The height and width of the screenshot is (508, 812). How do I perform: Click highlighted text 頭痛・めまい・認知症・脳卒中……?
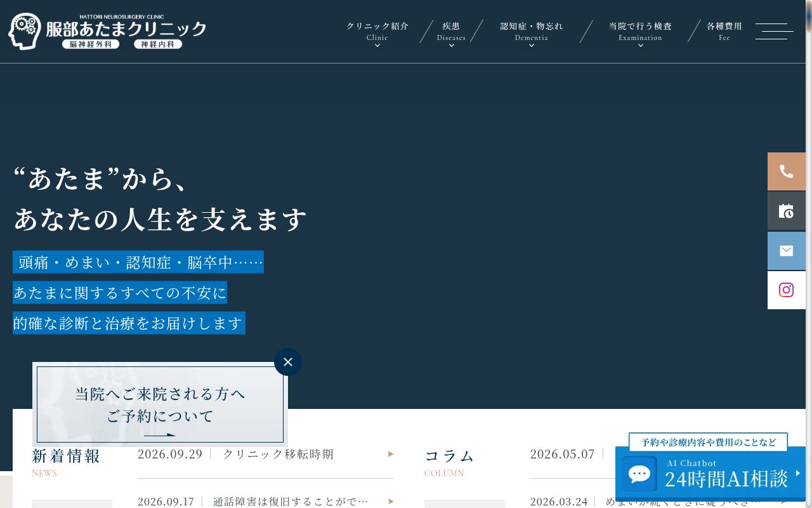(138, 262)
